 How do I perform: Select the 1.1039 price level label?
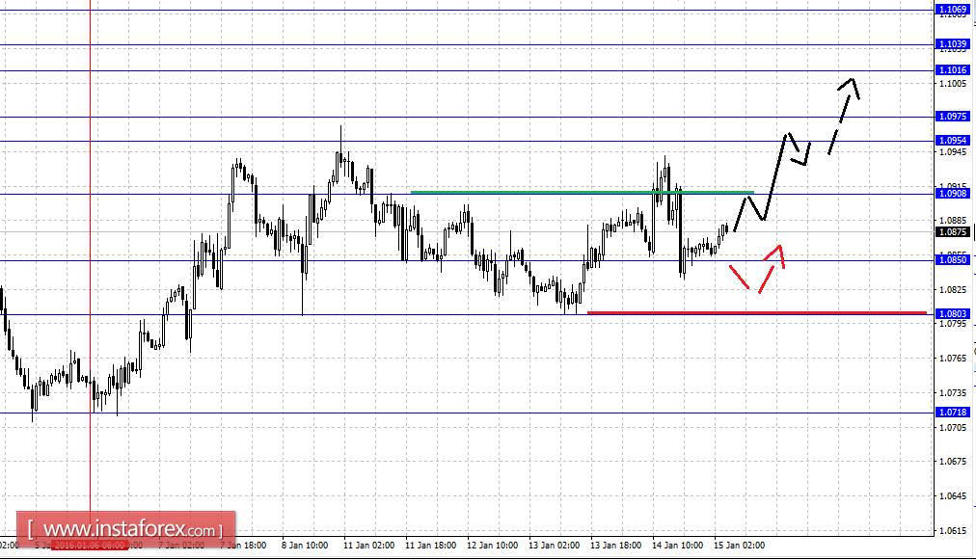953,44
